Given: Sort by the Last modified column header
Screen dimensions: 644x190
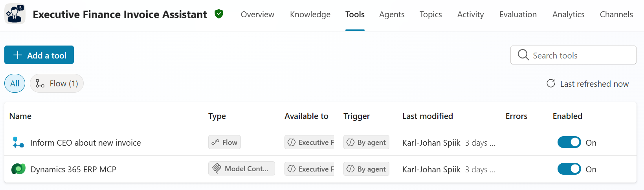Looking at the screenshot, I should point(427,116).
